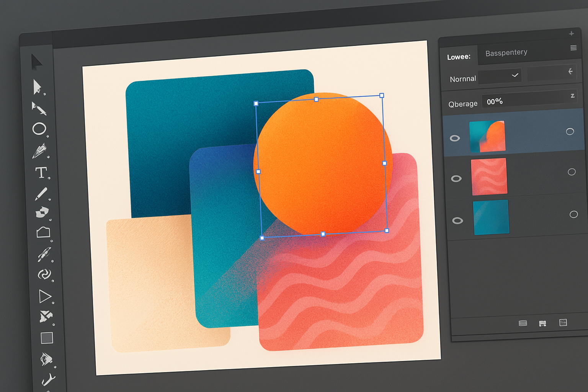The image size is (588, 392).
Task: Pick the Paintbrush tool
Action: [41, 194]
